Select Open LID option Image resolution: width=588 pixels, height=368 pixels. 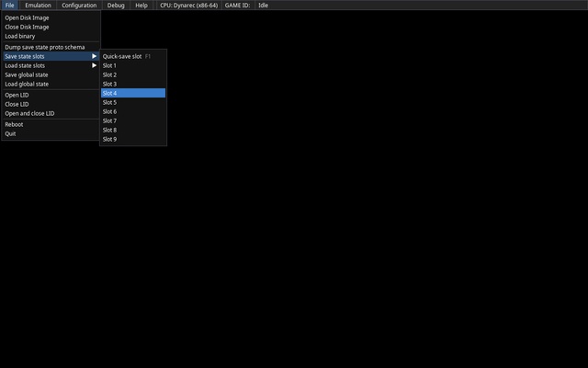tap(51, 95)
